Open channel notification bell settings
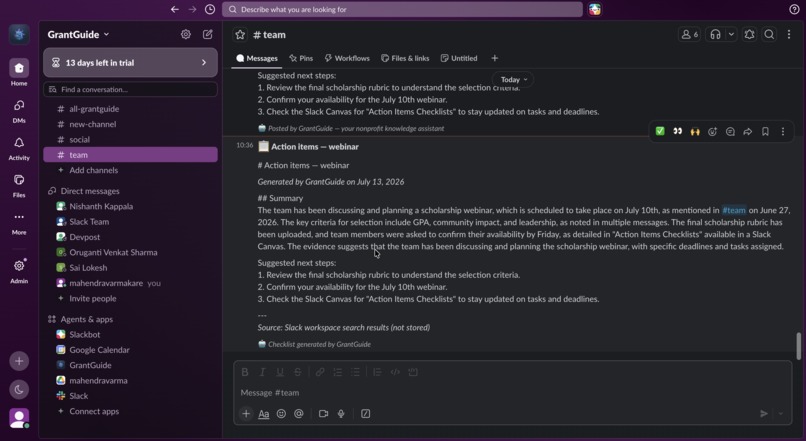806x441 pixels. pyautogui.click(x=749, y=34)
